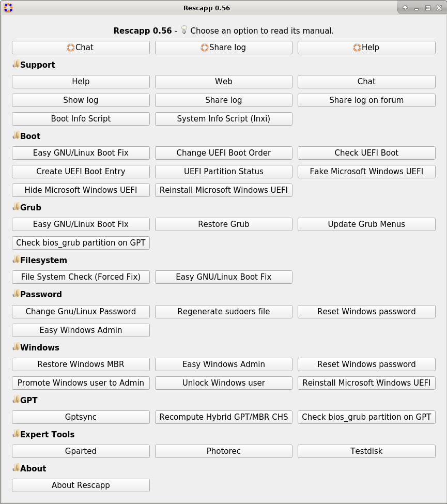Screen dimensions: 447x504
Task: Click the lifesaver icon on top Chat button
Action: point(71,48)
